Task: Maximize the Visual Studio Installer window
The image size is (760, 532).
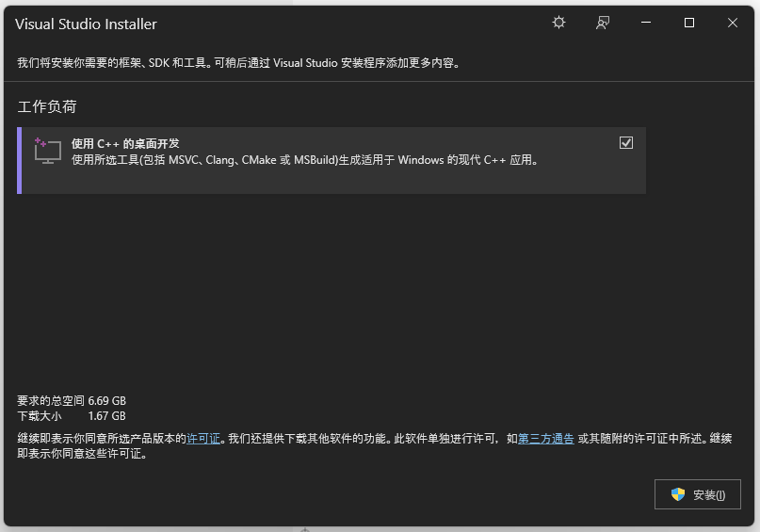Action: (x=688, y=23)
